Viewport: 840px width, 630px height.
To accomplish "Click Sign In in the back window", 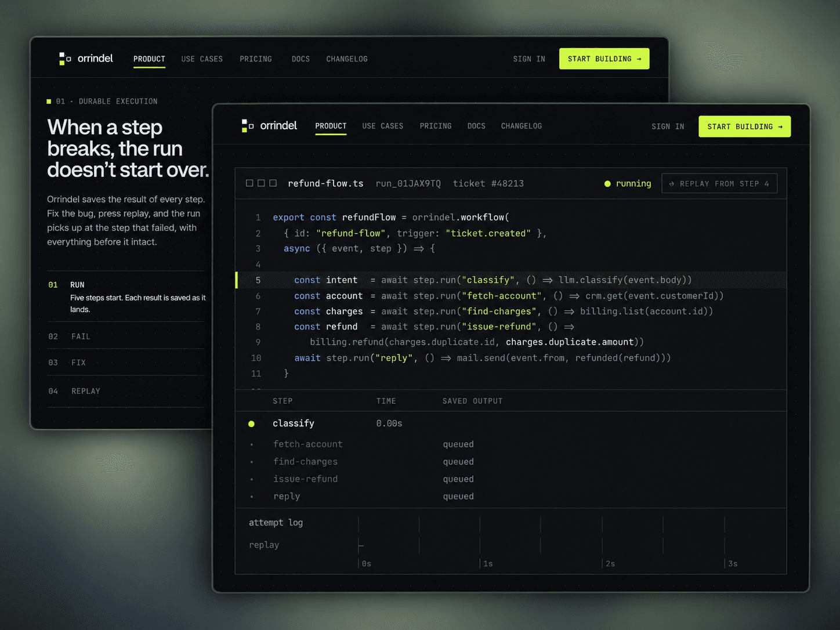I will tap(529, 59).
